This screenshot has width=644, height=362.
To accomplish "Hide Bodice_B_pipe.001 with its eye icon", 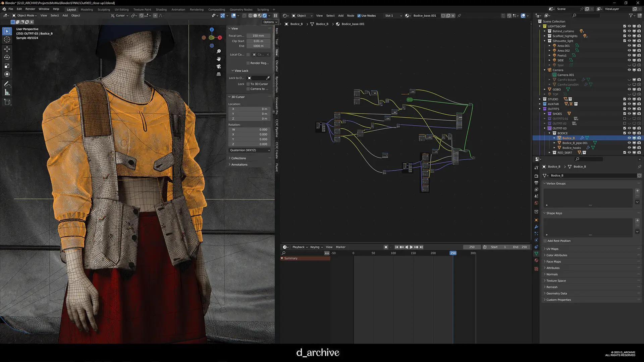I will [x=629, y=143].
